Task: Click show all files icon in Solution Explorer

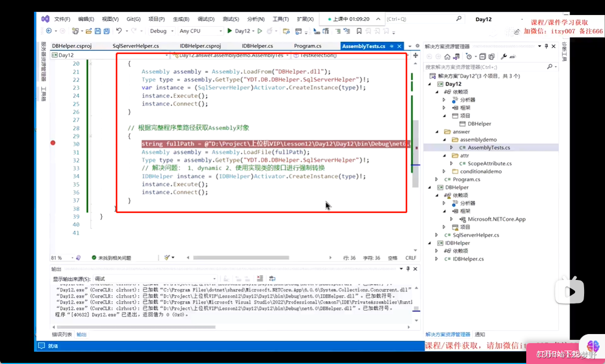Action: (x=491, y=57)
